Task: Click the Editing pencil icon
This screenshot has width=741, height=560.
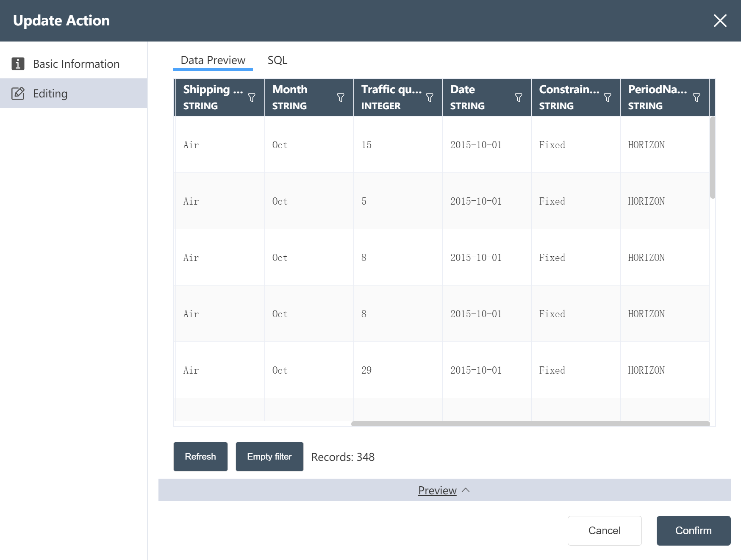Action: click(x=18, y=94)
